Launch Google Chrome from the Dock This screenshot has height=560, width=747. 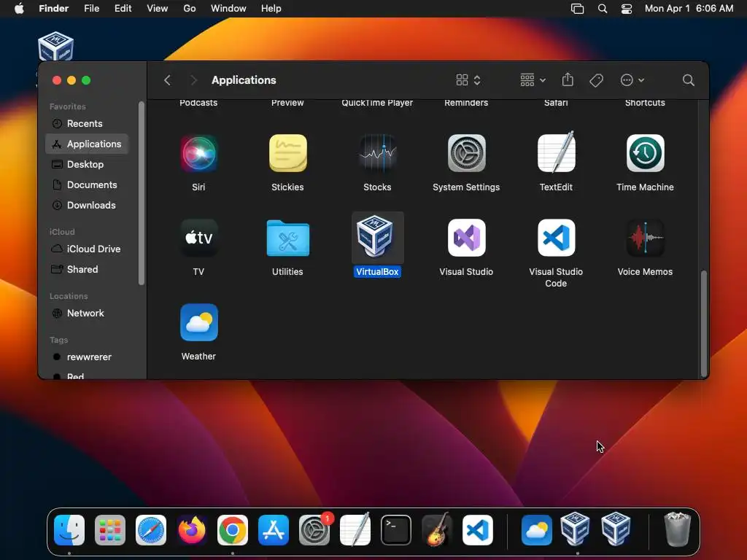coord(233,530)
